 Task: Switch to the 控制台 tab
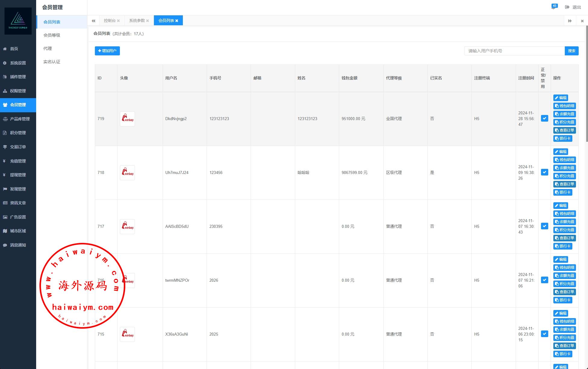click(x=109, y=20)
